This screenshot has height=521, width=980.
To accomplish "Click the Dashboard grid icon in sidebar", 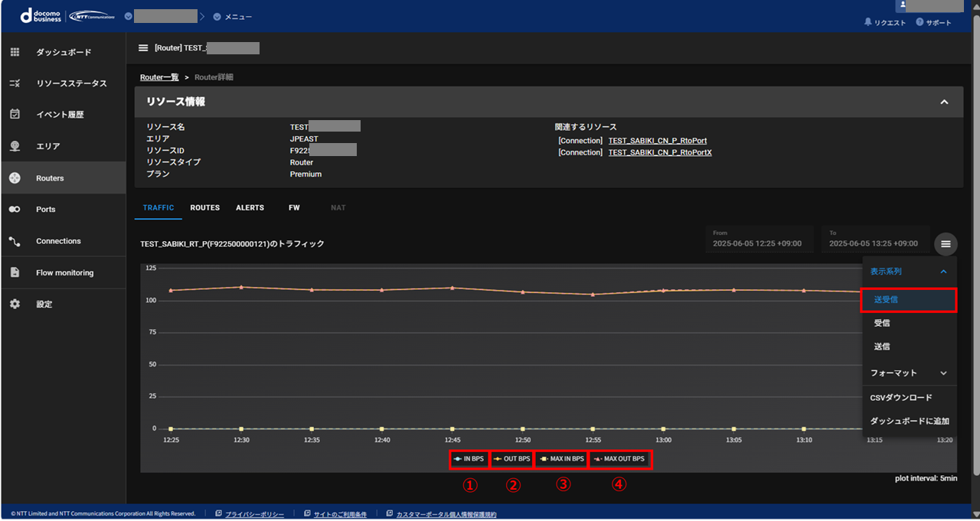I will 15,52.
